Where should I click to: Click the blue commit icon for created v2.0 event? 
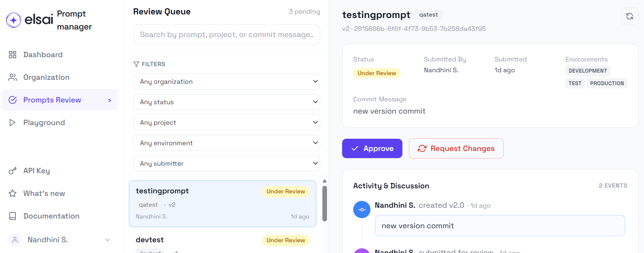coord(362,210)
